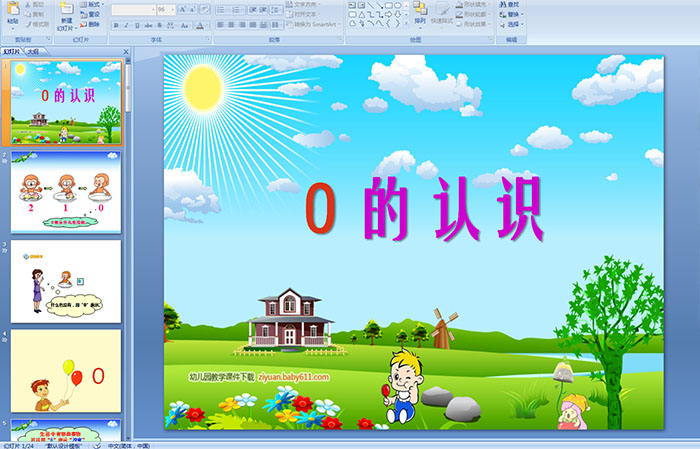Toggle Align Text Left
Viewport: 700px width, 449px height.
point(220,25)
